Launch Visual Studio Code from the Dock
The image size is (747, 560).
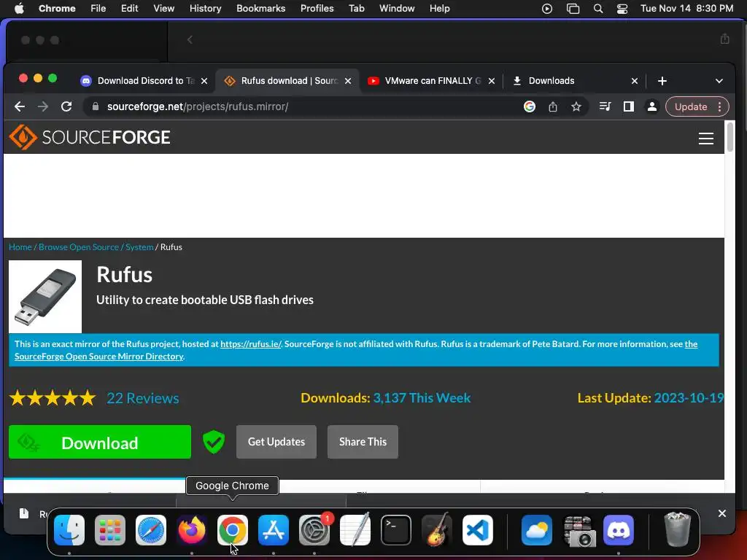tap(478, 530)
